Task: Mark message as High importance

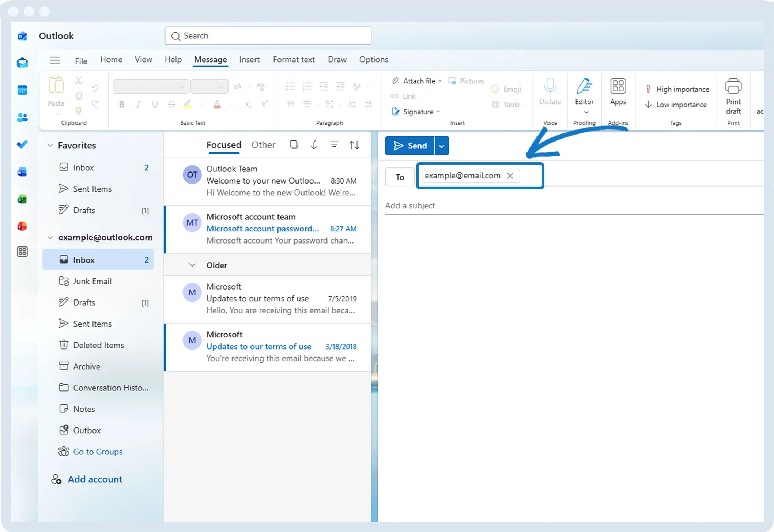Action: coord(677,89)
